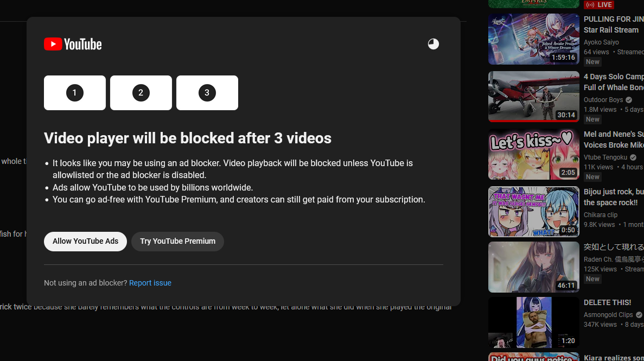644x361 pixels.
Task: Open the "Mel and Nene's" video title
Action: coord(614,140)
